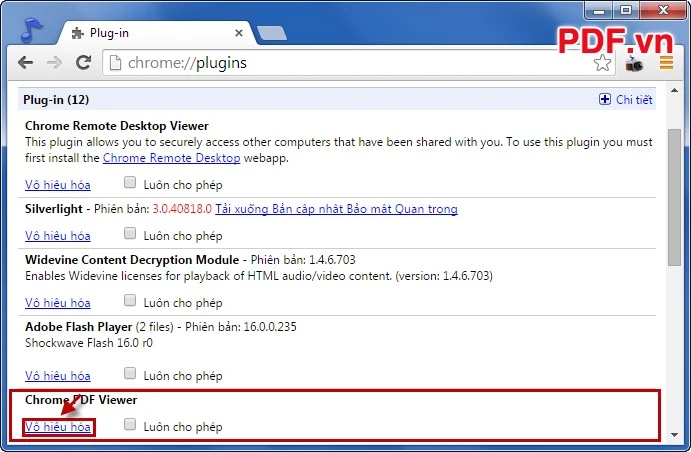
Task: Check Luôn cho phép for Widevine module
Action: tap(130, 300)
